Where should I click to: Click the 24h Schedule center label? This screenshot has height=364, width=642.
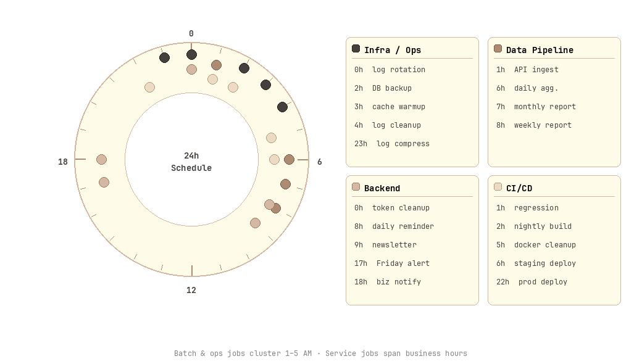(191, 162)
